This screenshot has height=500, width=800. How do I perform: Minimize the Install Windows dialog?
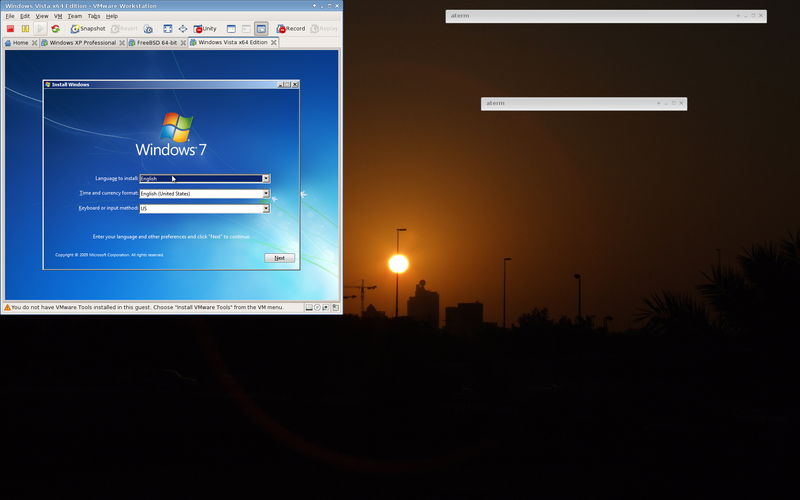coord(280,85)
